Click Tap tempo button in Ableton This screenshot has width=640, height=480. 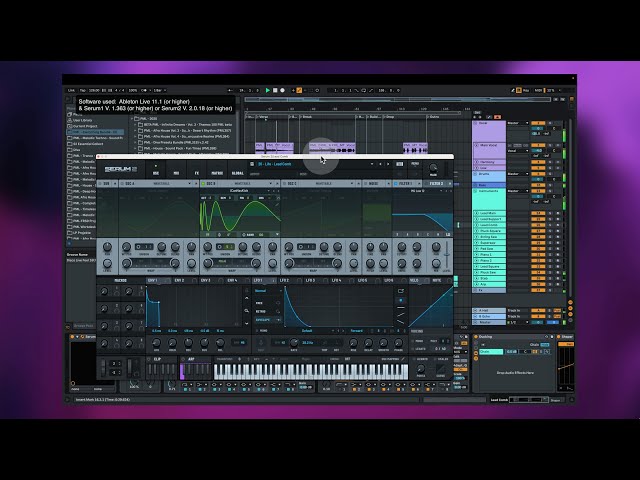coord(83,90)
